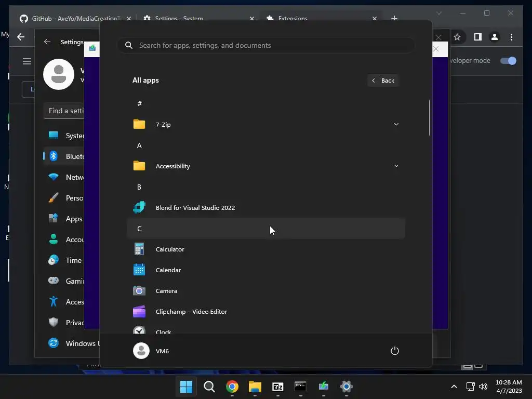Image resolution: width=532 pixels, height=399 pixels.
Task: Expand the 7-Zip folder chevron
Action: (x=396, y=125)
